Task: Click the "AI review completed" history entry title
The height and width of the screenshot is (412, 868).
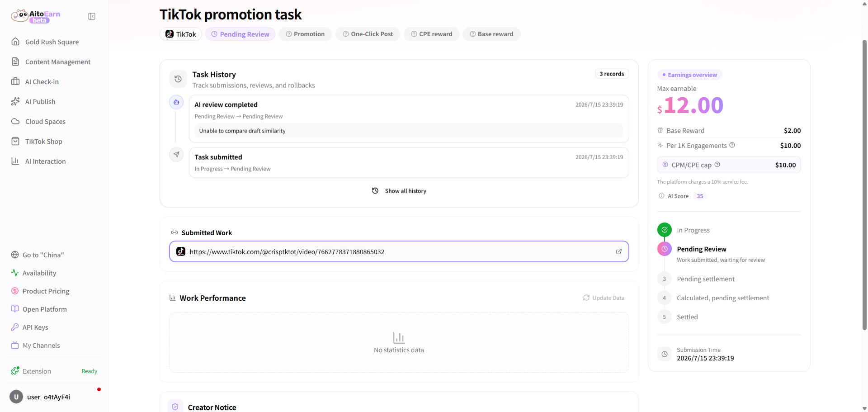Action: coord(226,104)
